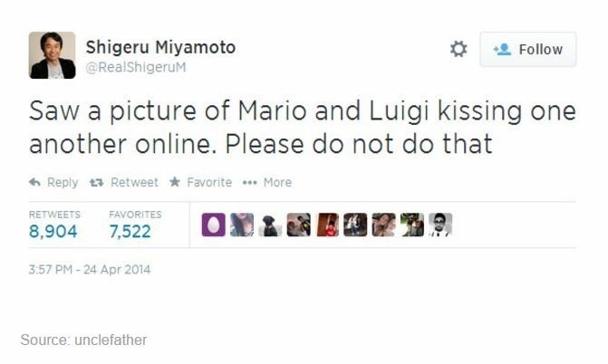The height and width of the screenshot is (364, 608).
Task: Favorite this tweet with the star
Action: click(200, 182)
